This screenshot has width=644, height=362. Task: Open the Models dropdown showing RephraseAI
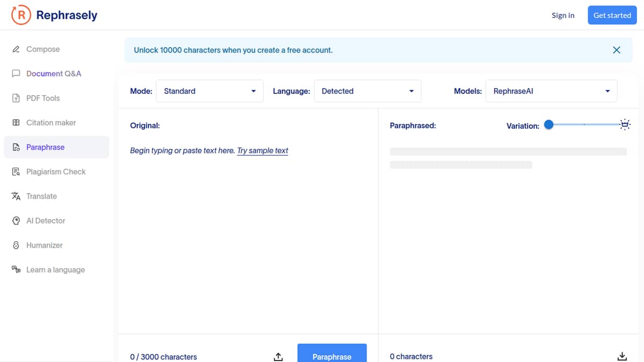tap(552, 91)
